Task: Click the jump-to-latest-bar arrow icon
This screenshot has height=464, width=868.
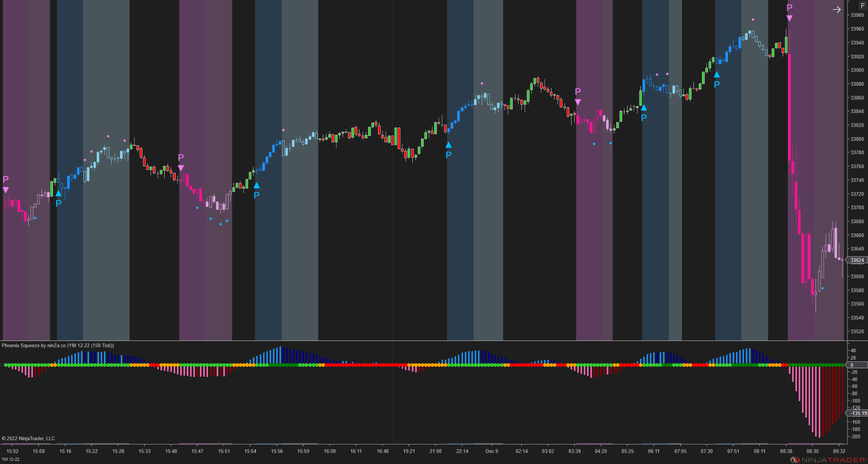Action: (838, 9)
